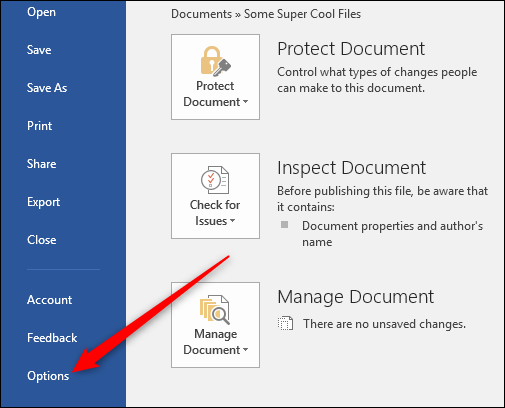Click the Some Super Cool Files folder link
Image resolution: width=505 pixels, height=408 pixels.
(x=302, y=14)
